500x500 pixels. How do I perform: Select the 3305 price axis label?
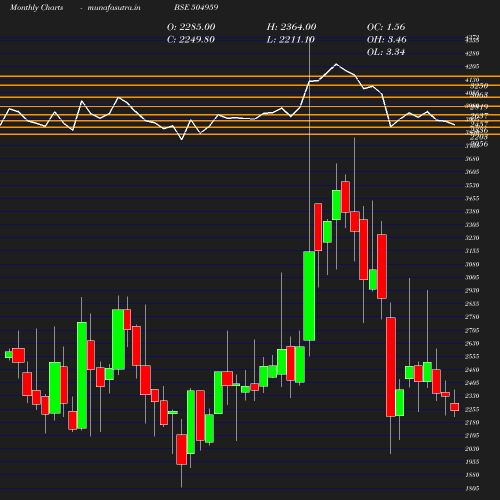(472, 225)
